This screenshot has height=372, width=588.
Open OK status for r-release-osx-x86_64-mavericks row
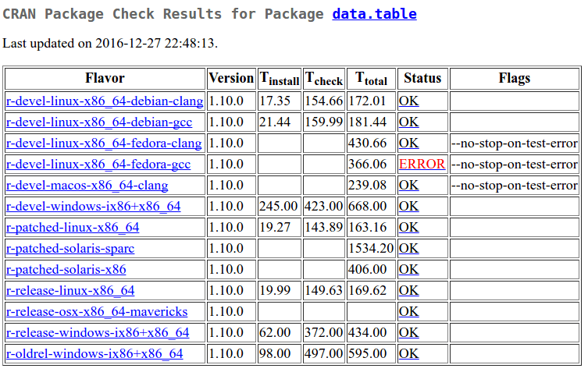pos(408,312)
